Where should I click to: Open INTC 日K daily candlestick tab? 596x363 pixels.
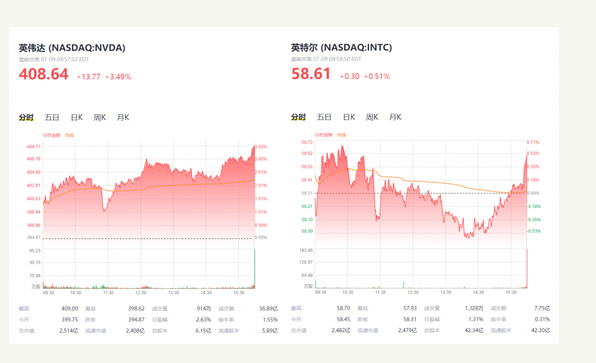click(349, 117)
